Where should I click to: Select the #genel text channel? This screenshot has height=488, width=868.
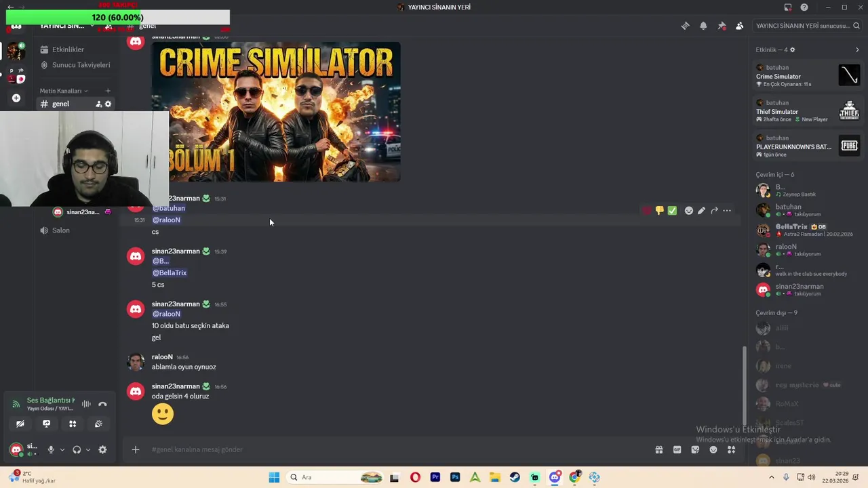pyautogui.click(x=75, y=104)
